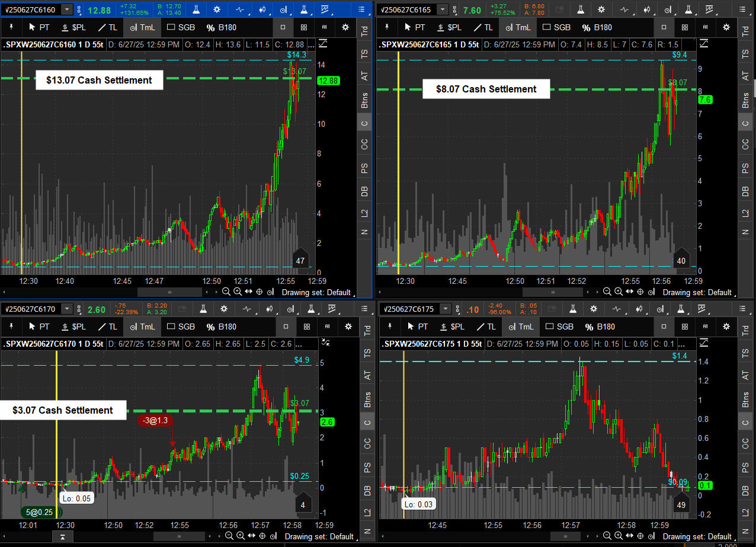Click the $3.07 Cash Settlement label

(x=63, y=410)
